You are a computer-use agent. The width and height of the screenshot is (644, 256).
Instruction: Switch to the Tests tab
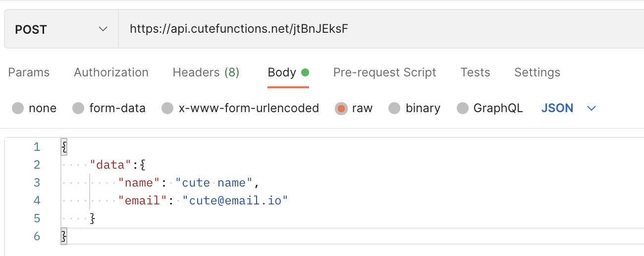475,72
